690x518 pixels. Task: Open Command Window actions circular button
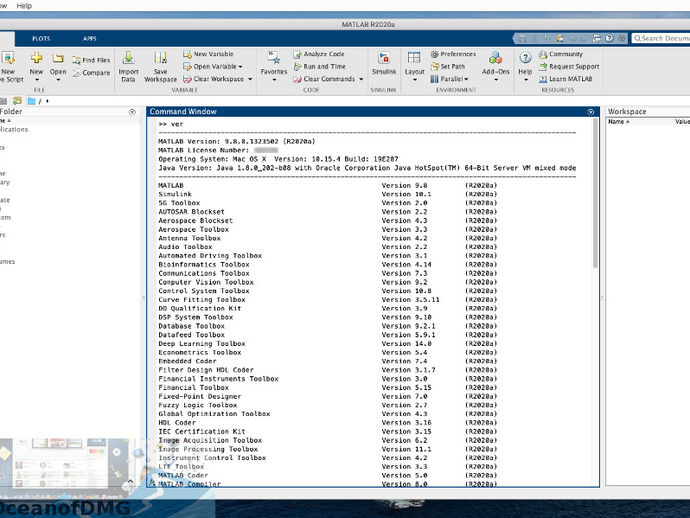pyautogui.click(x=591, y=112)
